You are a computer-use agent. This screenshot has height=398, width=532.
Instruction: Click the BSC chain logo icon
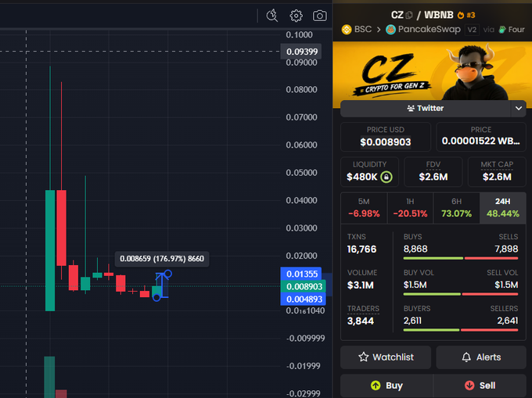click(x=347, y=30)
